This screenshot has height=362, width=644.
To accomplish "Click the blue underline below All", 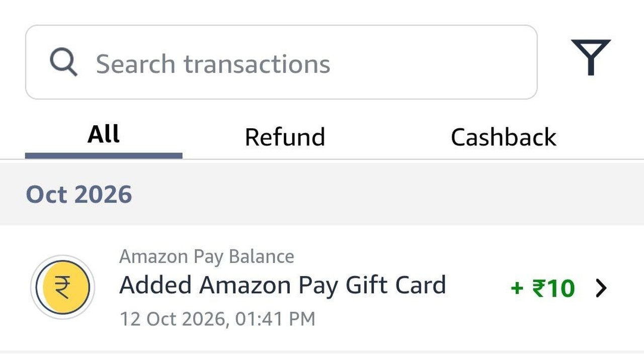I will (x=104, y=156).
